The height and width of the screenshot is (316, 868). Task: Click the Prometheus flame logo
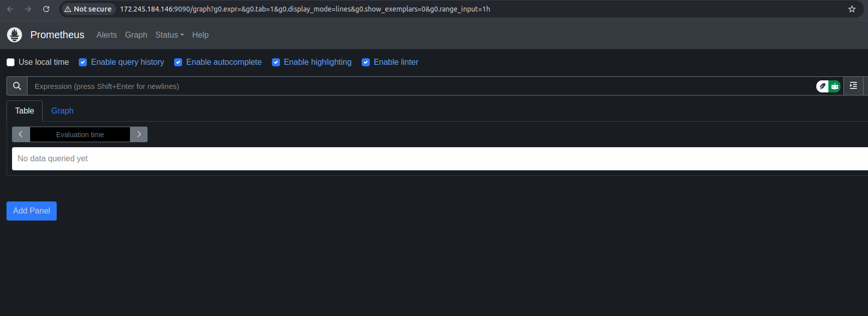point(15,35)
